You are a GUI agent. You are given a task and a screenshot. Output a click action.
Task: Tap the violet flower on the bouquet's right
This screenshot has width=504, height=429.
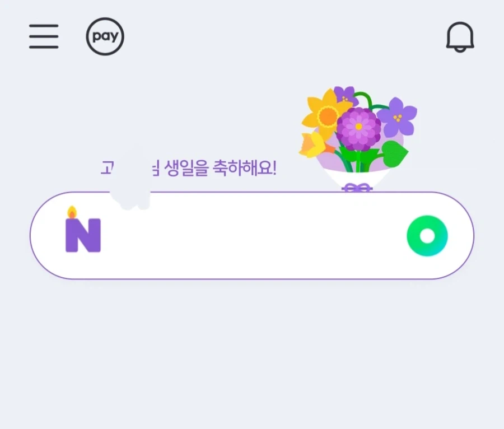[x=398, y=118]
